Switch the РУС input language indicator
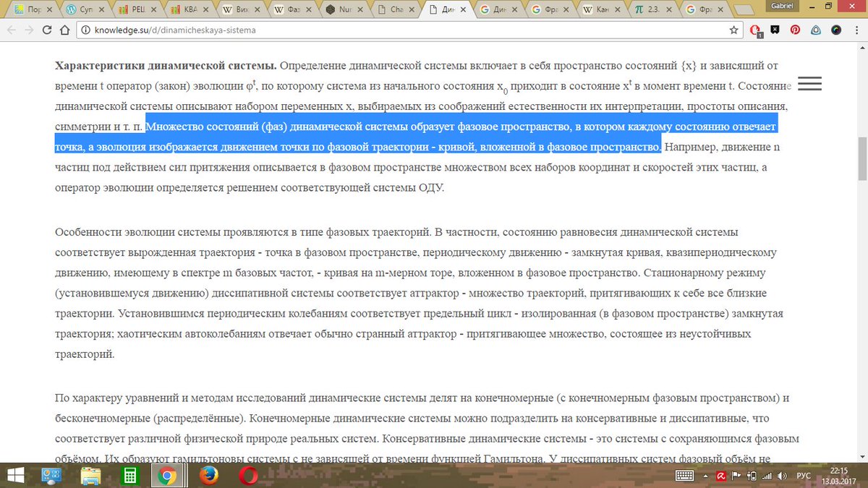868x488 pixels. click(x=803, y=476)
